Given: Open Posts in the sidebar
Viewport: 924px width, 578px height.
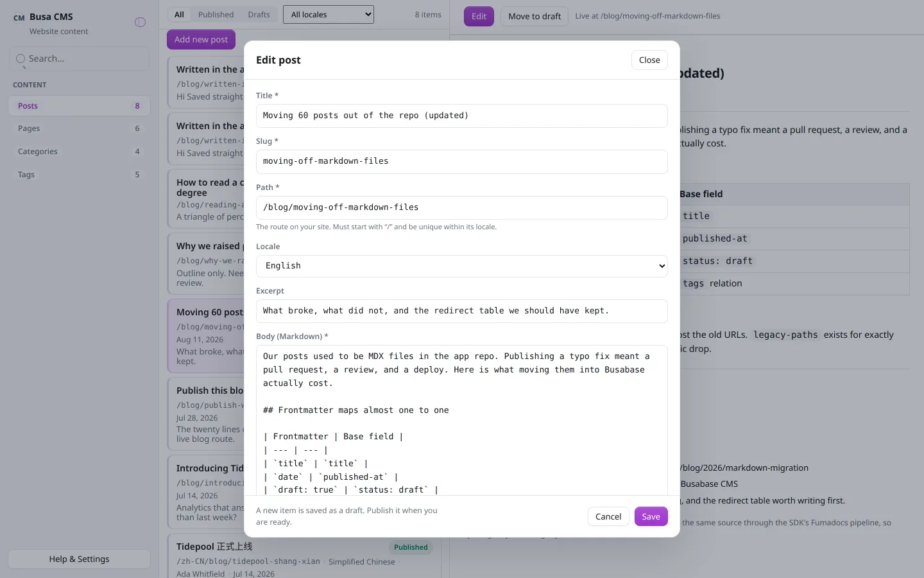Looking at the screenshot, I should click(x=79, y=106).
